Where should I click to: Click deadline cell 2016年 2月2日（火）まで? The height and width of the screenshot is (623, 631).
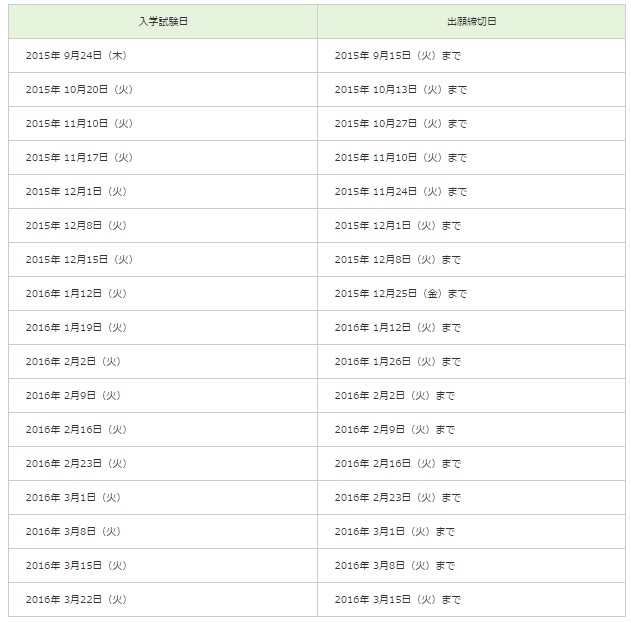click(395, 396)
